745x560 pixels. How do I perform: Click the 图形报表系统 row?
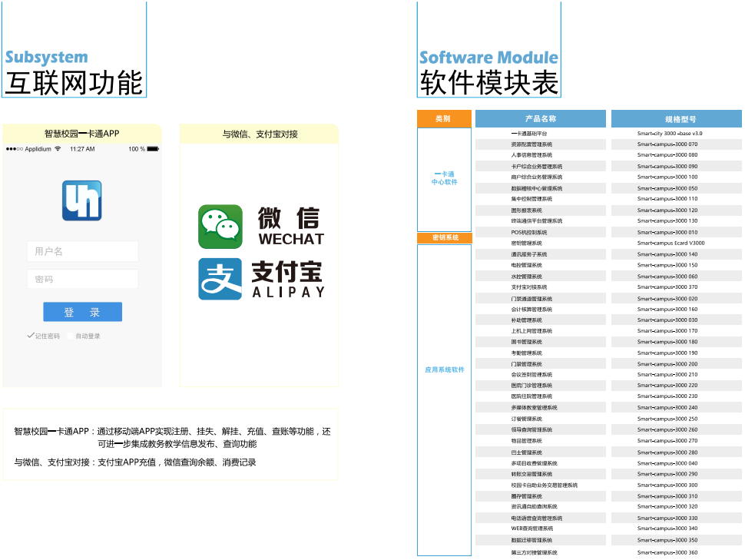tap(541, 210)
